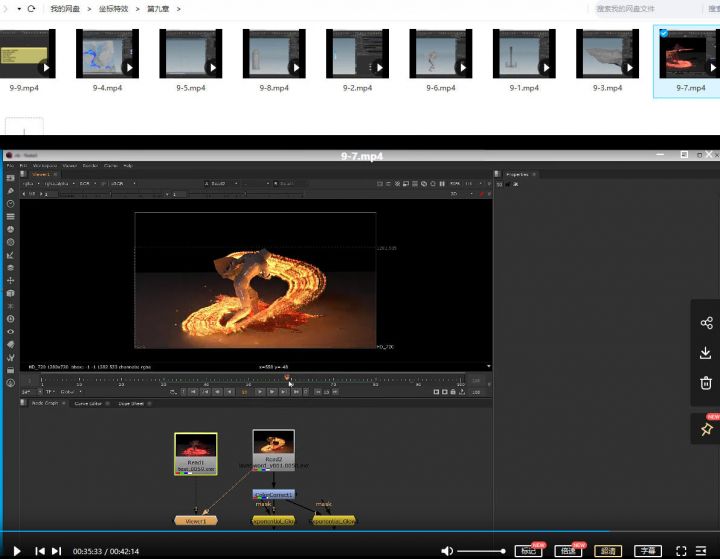Delete the video with trash icon
Image resolution: width=720 pixels, height=559 pixels.
point(706,383)
